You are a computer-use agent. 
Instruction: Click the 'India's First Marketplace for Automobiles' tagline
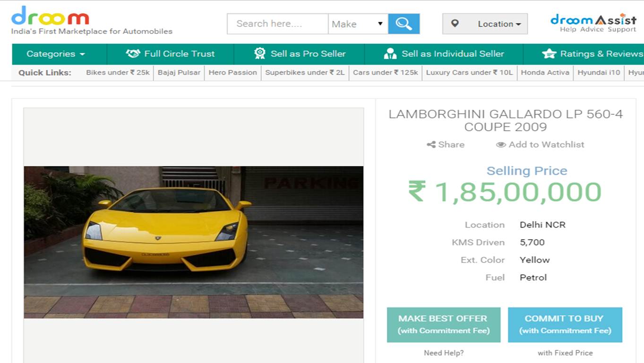coord(92,32)
